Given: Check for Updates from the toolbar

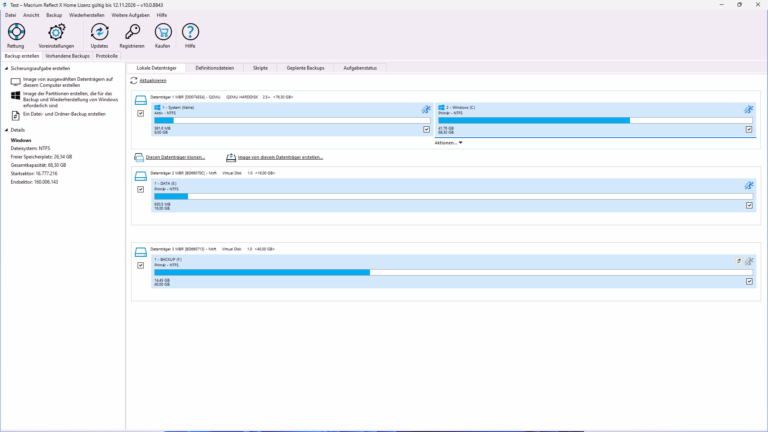Looking at the screenshot, I should coord(99,36).
